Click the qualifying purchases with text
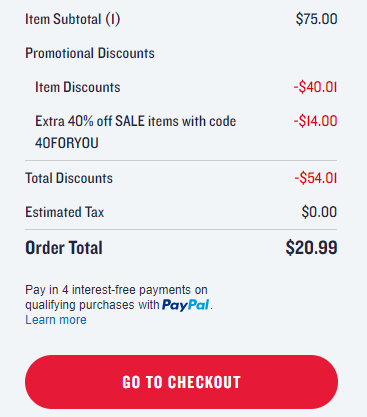 coord(92,305)
